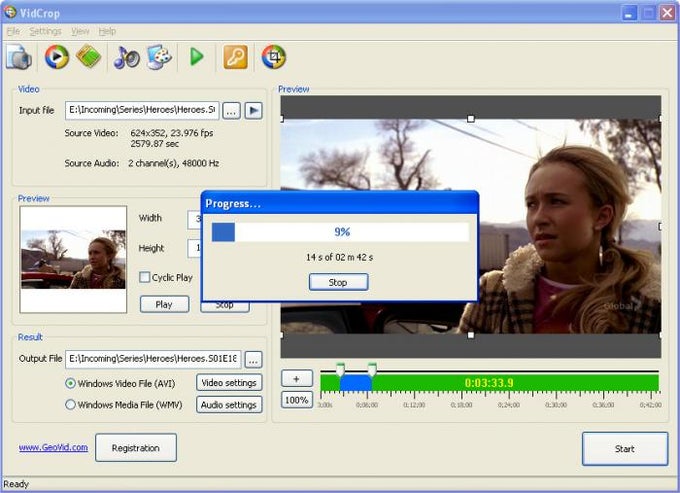The image size is (680, 493).
Task: Close the VidCrop window
Action: pos(667,13)
